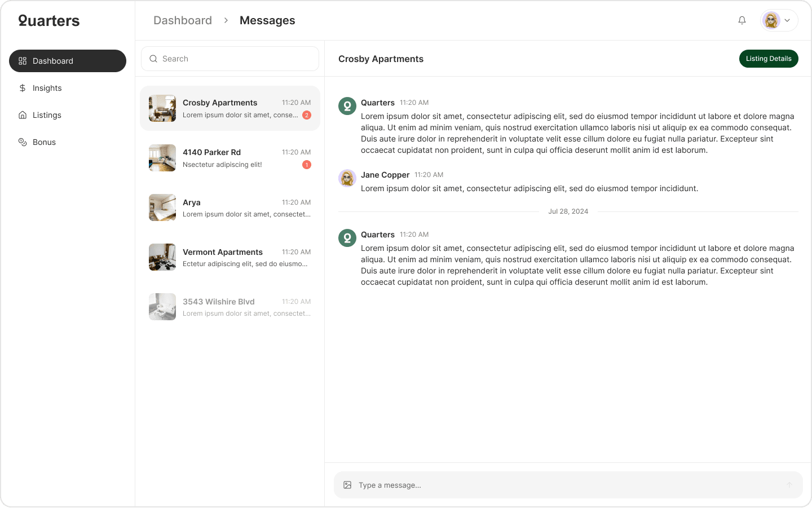Image resolution: width=812 pixels, height=508 pixels.
Task: Click the search magnifier icon
Action: pos(153,59)
